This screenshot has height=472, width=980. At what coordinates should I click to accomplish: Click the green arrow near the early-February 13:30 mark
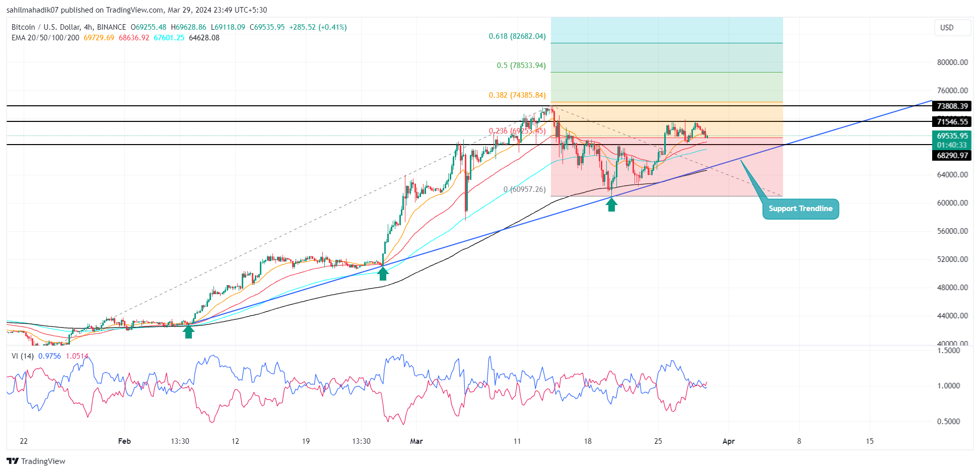(188, 332)
